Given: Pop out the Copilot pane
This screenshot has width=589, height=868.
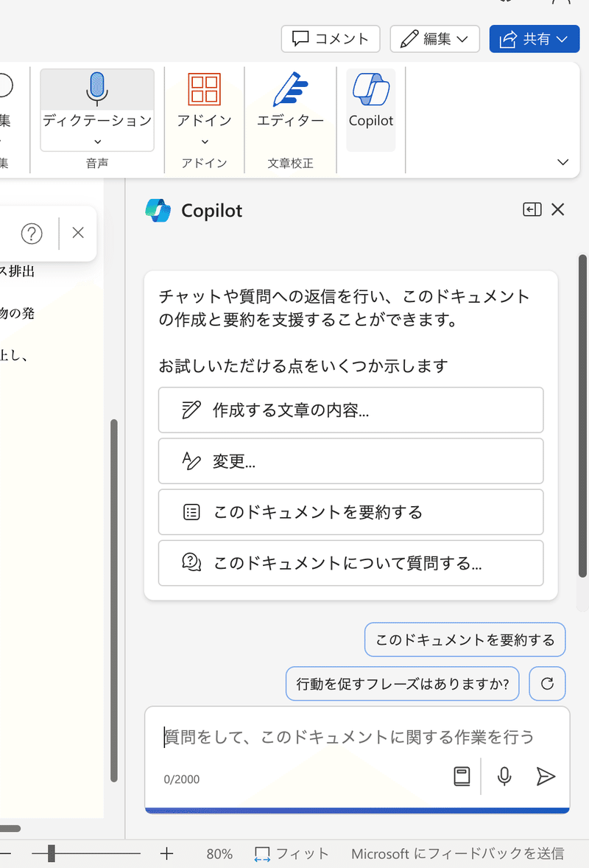Looking at the screenshot, I should pyautogui.click(x=532, y=209).
